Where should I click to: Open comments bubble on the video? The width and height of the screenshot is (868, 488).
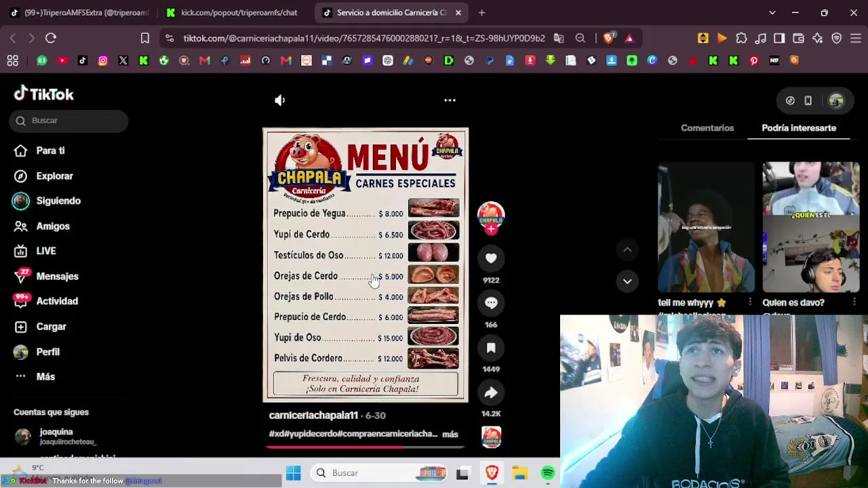click(491, 303)
